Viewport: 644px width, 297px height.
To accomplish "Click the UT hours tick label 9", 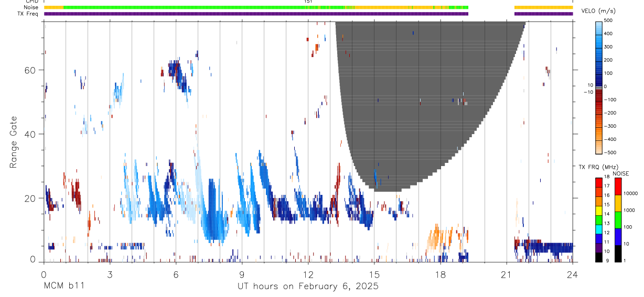I will [242, 274].
